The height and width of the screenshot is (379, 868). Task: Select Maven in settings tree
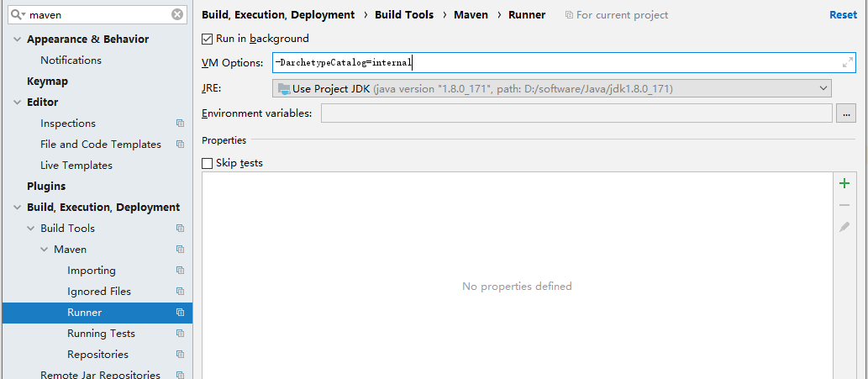(71, 250)
